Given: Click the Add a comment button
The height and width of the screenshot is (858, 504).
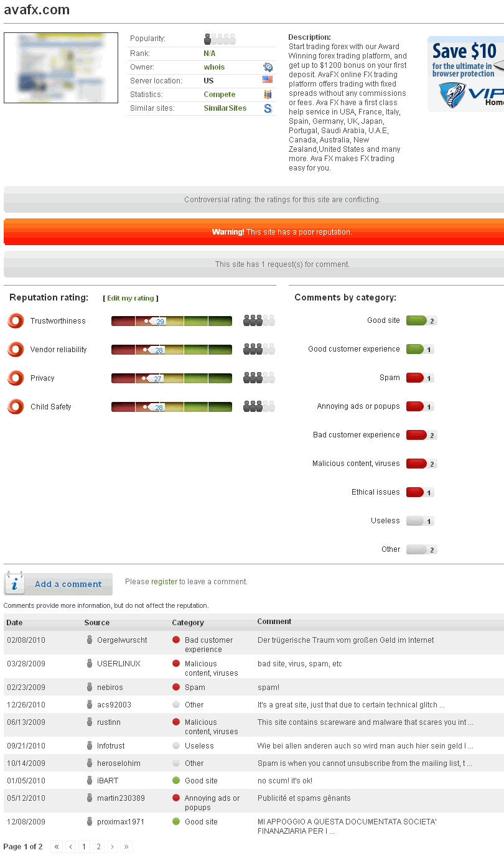Looking at the screenshot, I should pyautogui.click(x=58, y=584).
